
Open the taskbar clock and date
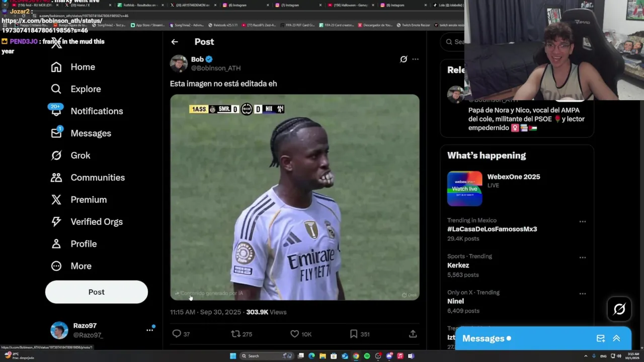coord(632,356)
